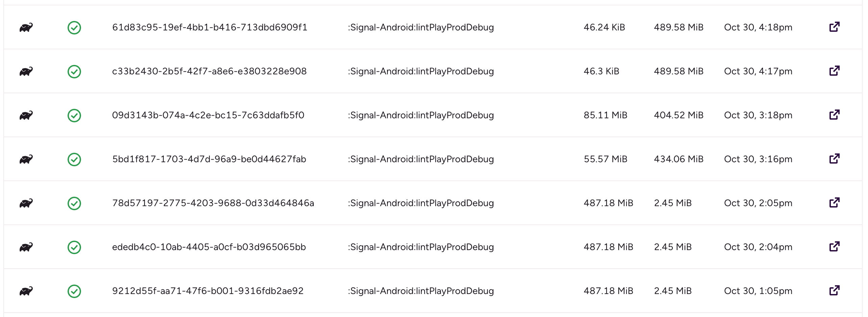
Task: Click green success checkmark for build 9212d55f
Action: [74, 291]
